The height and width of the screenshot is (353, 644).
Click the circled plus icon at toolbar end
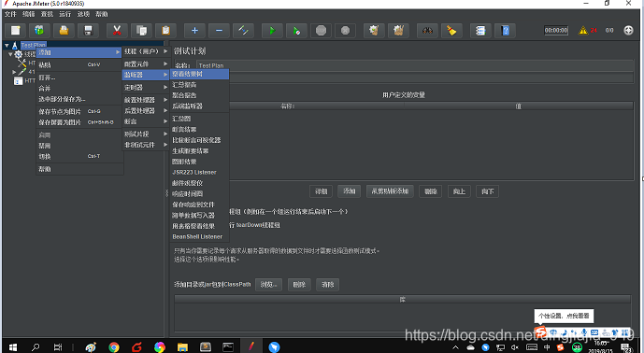(628, 31)
